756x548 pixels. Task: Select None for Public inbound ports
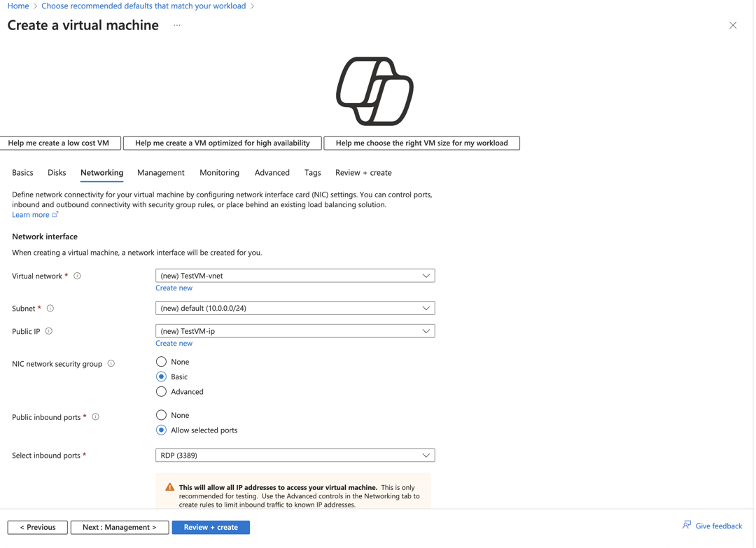tap(161, 415)
